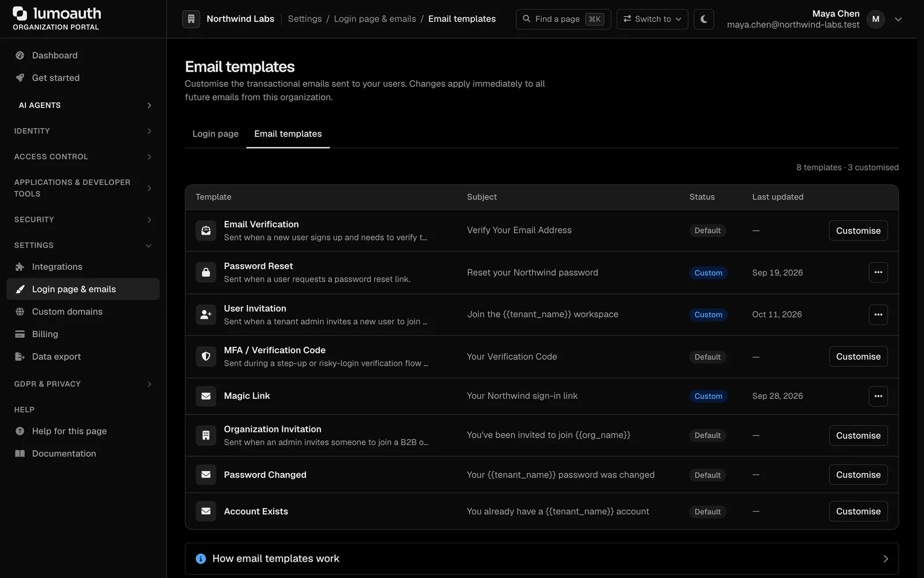Customise the MFA / Verification Code template
The width and height of the screenshot is (924, 578).
858,357
